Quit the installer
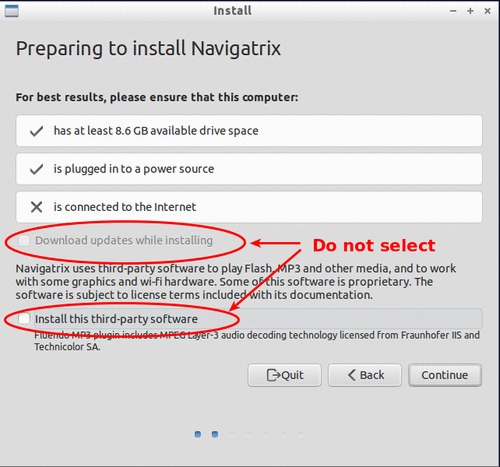The image size is (500, 467). 285,375
